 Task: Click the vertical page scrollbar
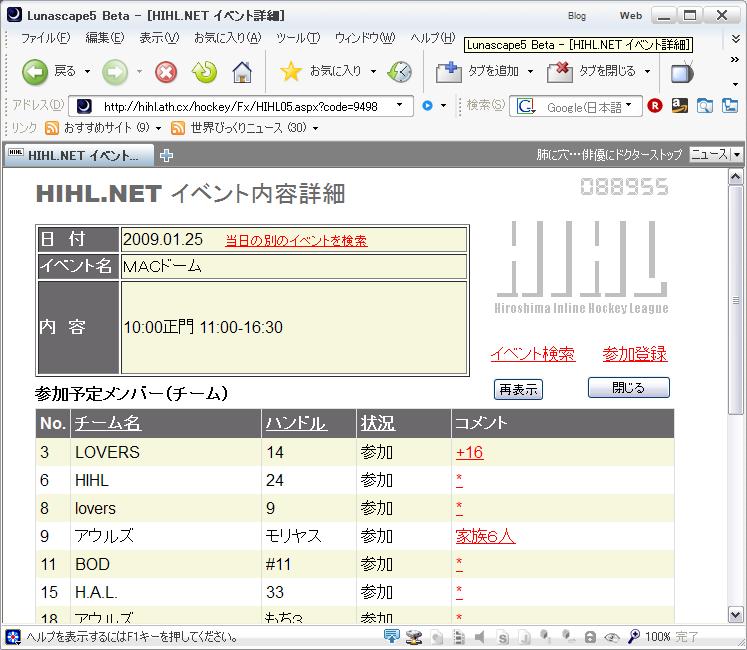(x=737, y=300)
